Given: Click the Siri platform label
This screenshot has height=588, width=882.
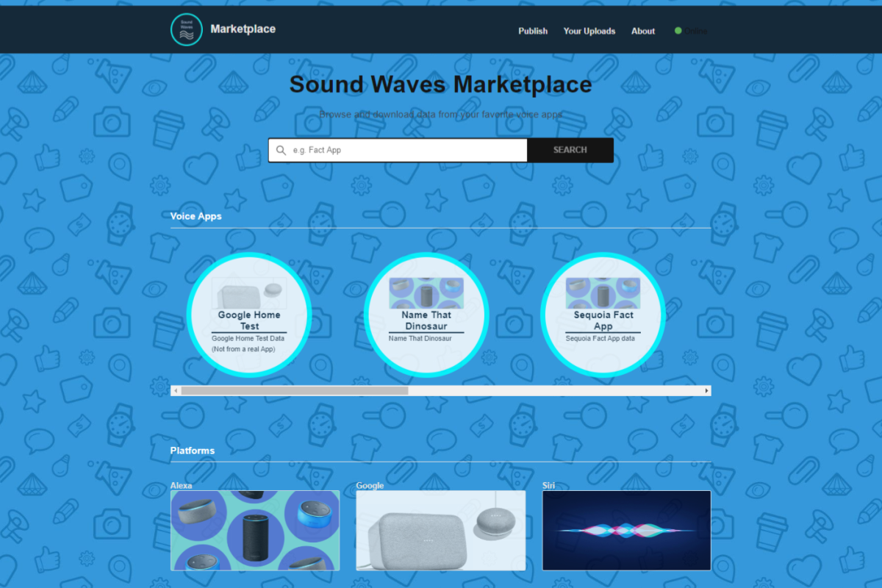Looking at the screenshot, I should point(548,486).
